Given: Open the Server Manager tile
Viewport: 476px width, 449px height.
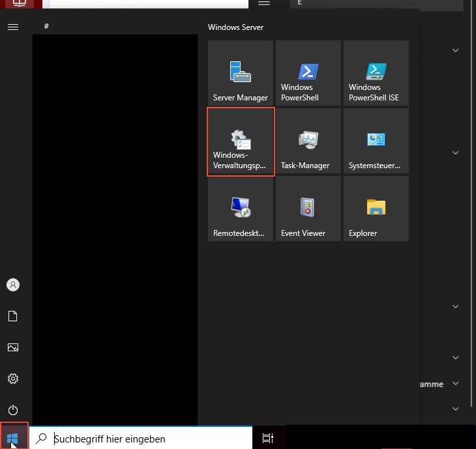Looking at the screenshot, I should tap(241, 73).
